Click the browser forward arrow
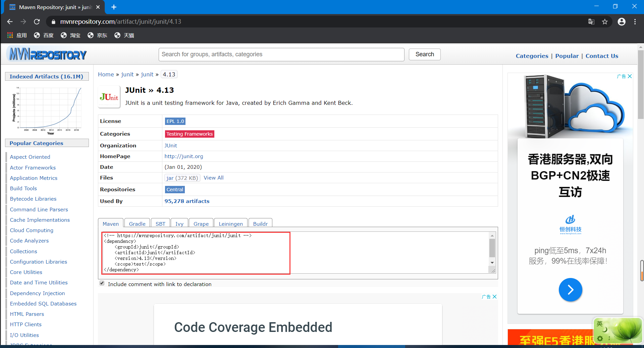Viewport: 644px width, 348px height. pos(23,22)
